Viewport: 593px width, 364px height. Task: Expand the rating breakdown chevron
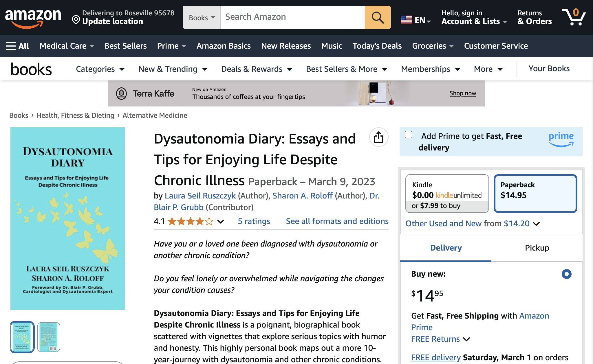(221, 222)
